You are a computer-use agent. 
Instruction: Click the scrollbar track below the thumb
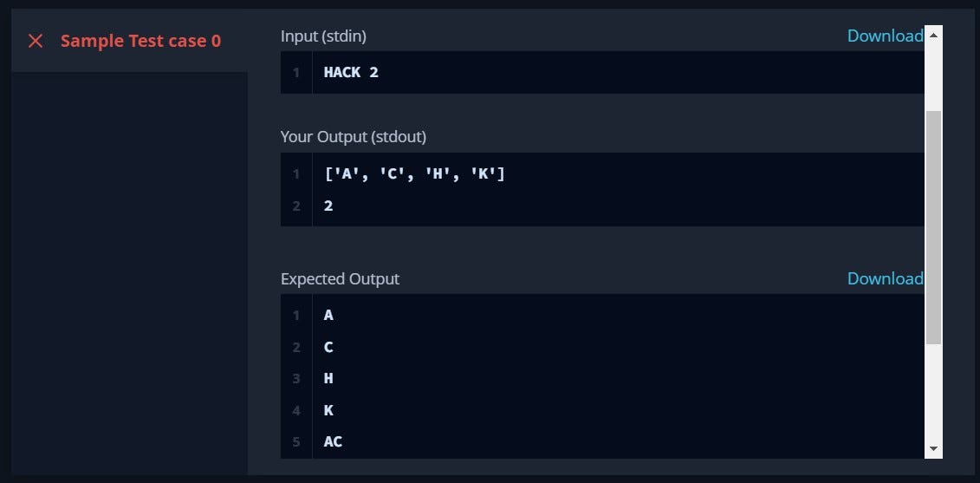click(933, 392)
